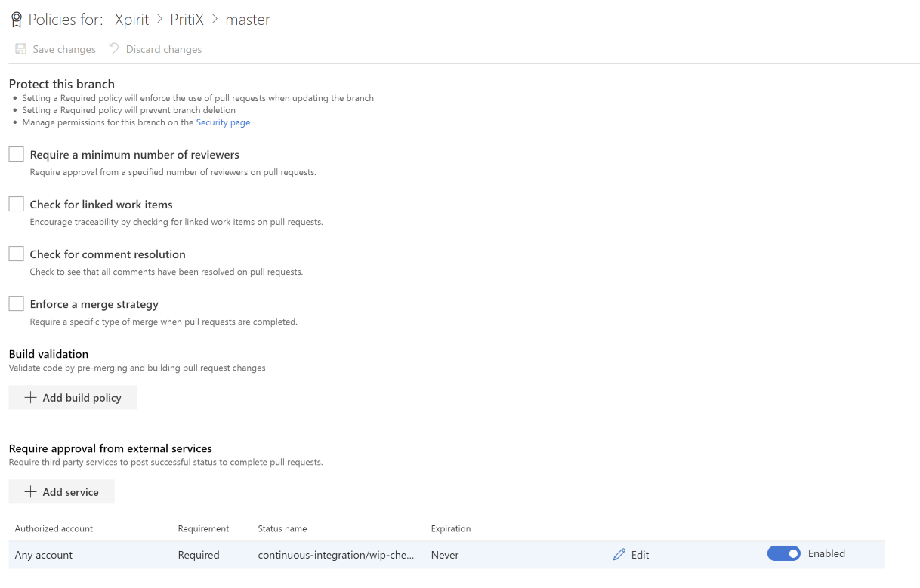
Task: Navigate to PritiX in breadcrumb
Action: tap(187, 20)
